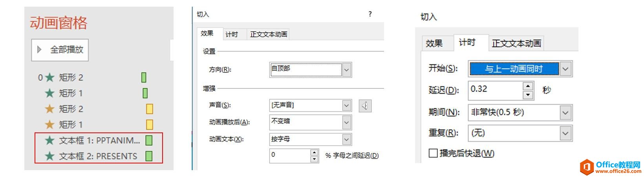Click the green star beside 文本框 2: PRESENTS
Viewport: 644px width, 178px height.
tap(49, 156)
